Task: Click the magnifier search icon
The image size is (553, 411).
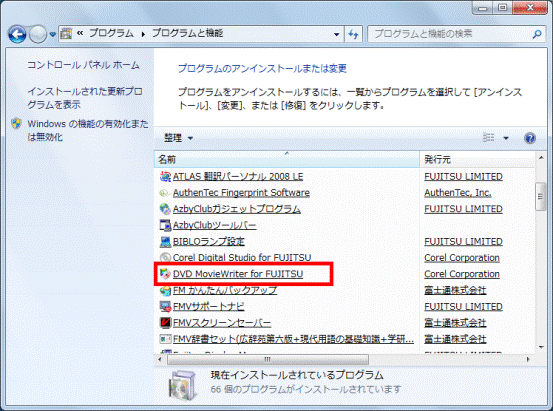Action: pyautogui.click(x=537, y=34)
